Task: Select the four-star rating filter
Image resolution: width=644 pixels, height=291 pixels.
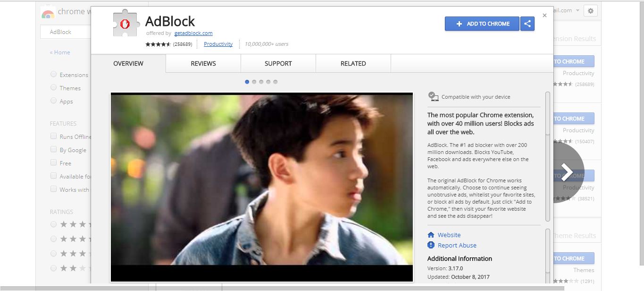Action: 53,239
